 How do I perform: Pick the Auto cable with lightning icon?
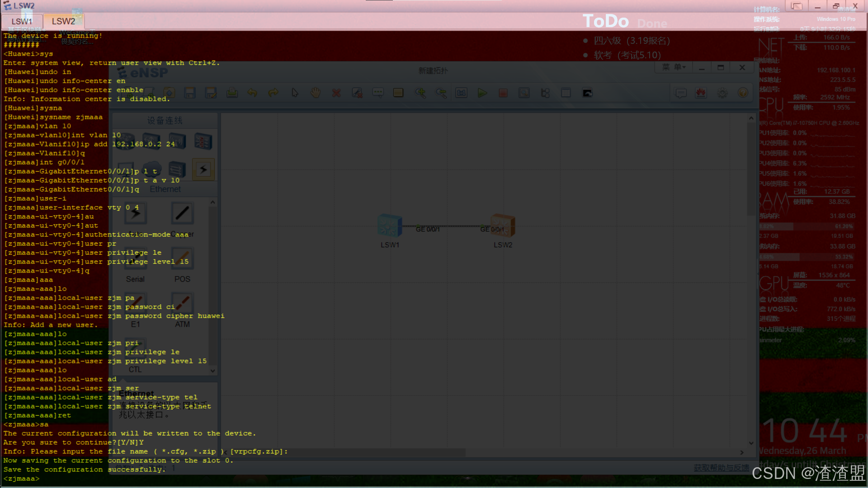coord(136,213)
